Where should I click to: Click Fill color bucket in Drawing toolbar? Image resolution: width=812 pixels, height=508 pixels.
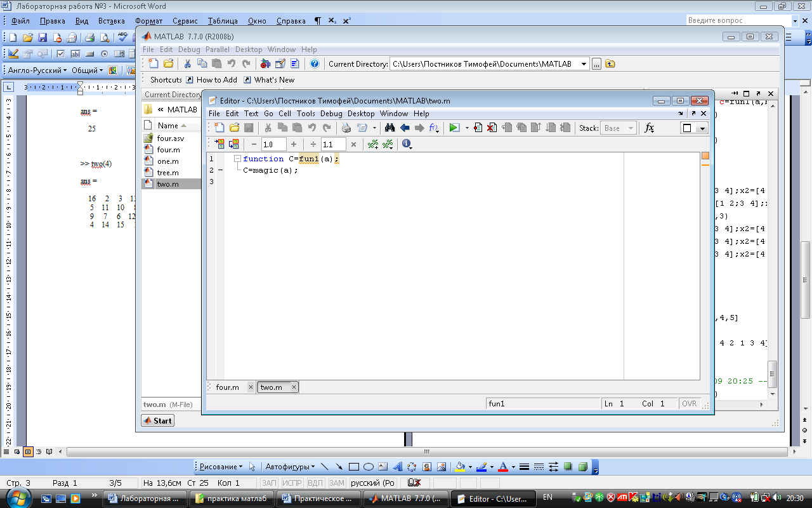(x=461, y=467)
